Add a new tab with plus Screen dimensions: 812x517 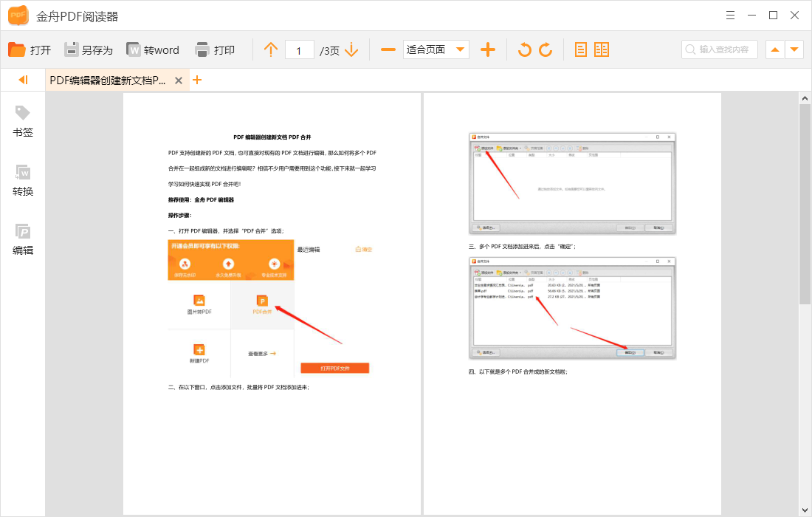(x=197, y=80)
